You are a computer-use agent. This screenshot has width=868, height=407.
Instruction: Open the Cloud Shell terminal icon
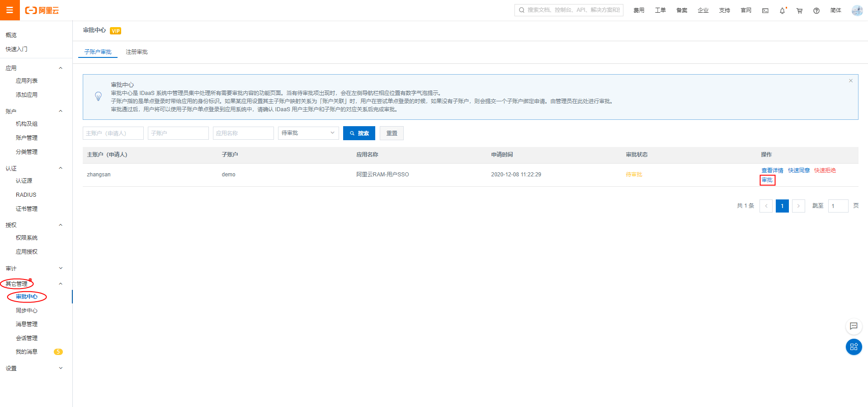tap(765, 10)
